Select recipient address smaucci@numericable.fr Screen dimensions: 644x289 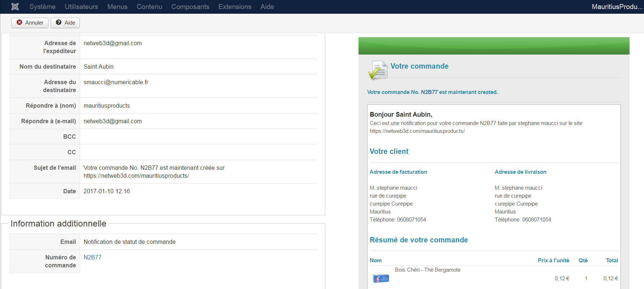[116, 82]
